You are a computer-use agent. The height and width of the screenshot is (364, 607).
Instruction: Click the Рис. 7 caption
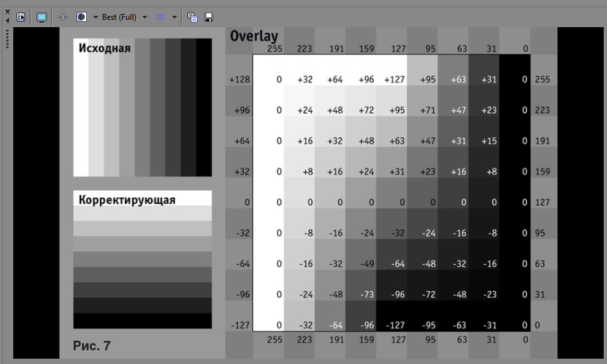tap(91, 345)
